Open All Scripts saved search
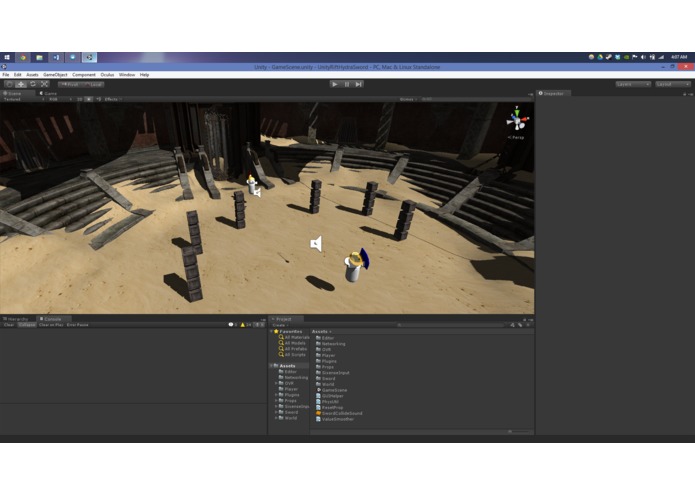This screenshot has height=494, width=695. tap(292, 355)
